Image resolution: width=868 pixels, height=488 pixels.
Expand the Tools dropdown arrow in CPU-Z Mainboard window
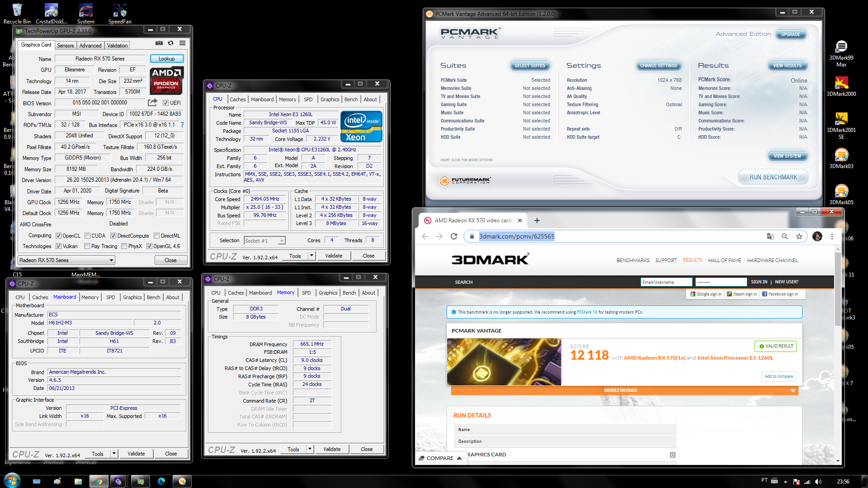(x=114, y=454)
